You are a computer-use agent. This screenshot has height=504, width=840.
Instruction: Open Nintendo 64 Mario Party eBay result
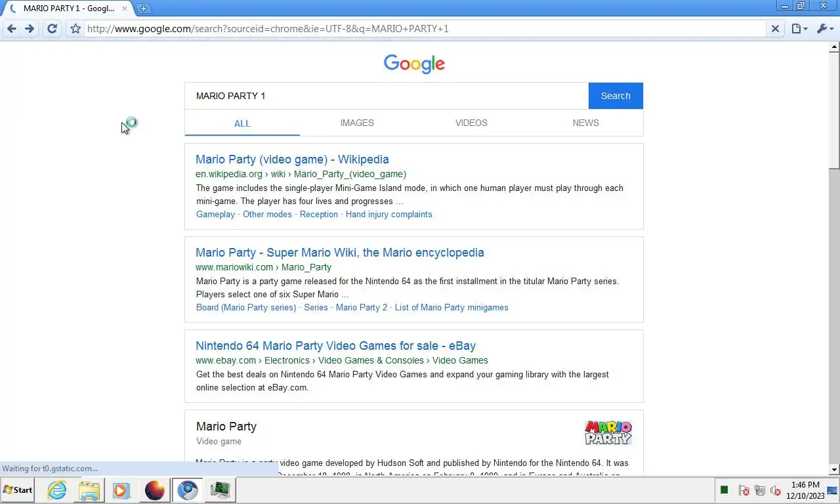(x=336, y=346)
